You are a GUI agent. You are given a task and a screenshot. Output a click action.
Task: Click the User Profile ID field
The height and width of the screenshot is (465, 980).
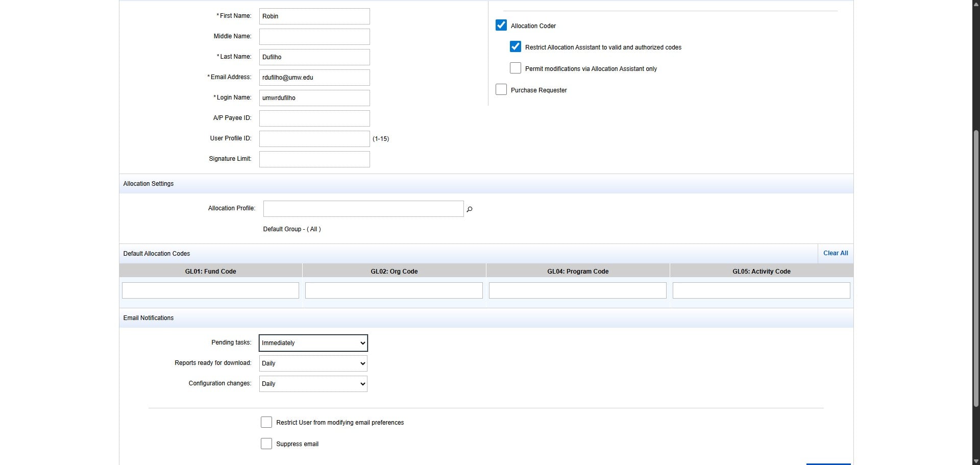pos(313,138)
